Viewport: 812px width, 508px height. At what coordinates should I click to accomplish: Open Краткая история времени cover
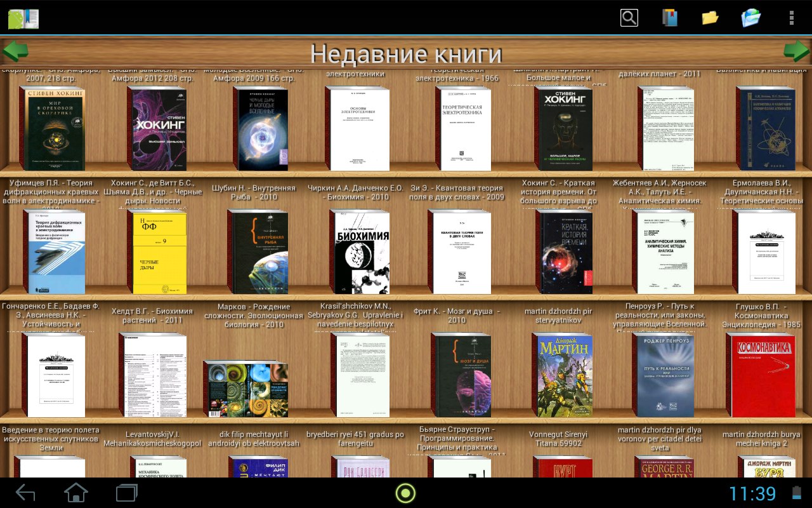pyautogui.click(x=564, y=252)
